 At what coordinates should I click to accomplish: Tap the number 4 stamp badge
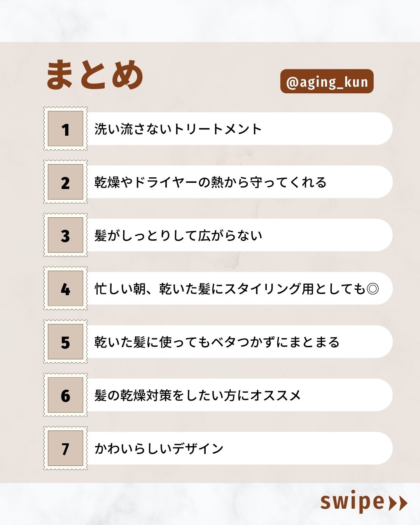pos(65,289)
